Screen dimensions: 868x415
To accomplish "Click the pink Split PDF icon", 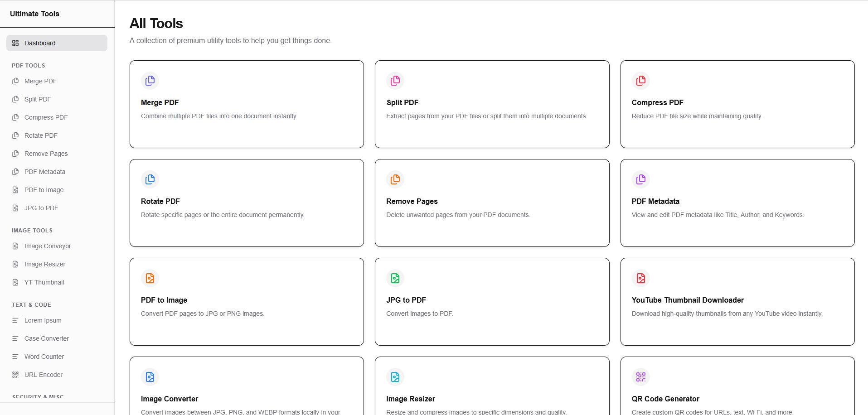I will click(x=395, y=81).
